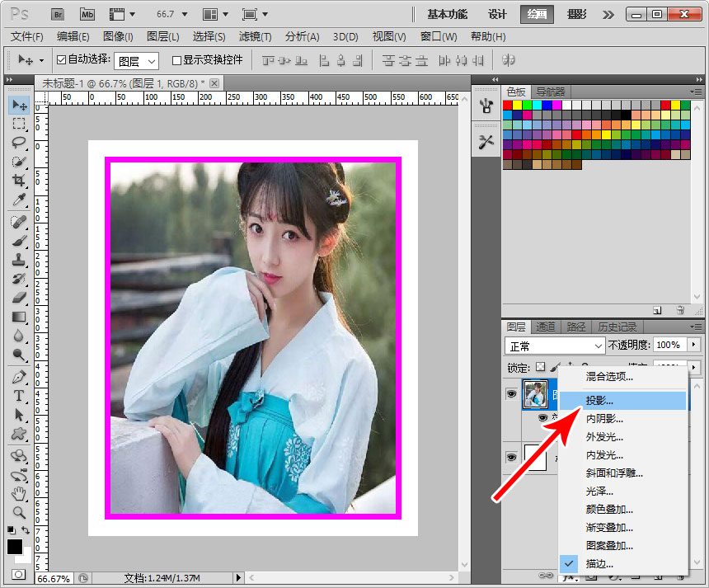This screenshot has width=709, height=588.
Task: Click the Layer 1 thumbnail
Action: coord(535,394)
